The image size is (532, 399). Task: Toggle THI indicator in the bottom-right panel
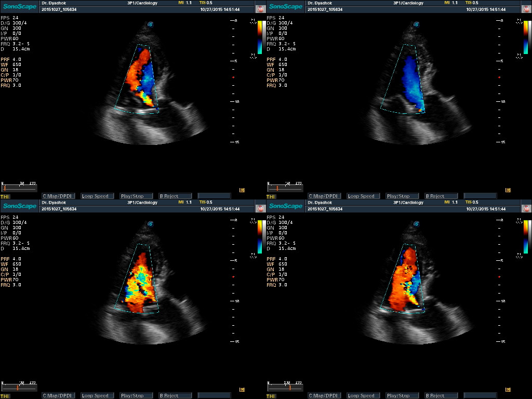pos(271,396)
